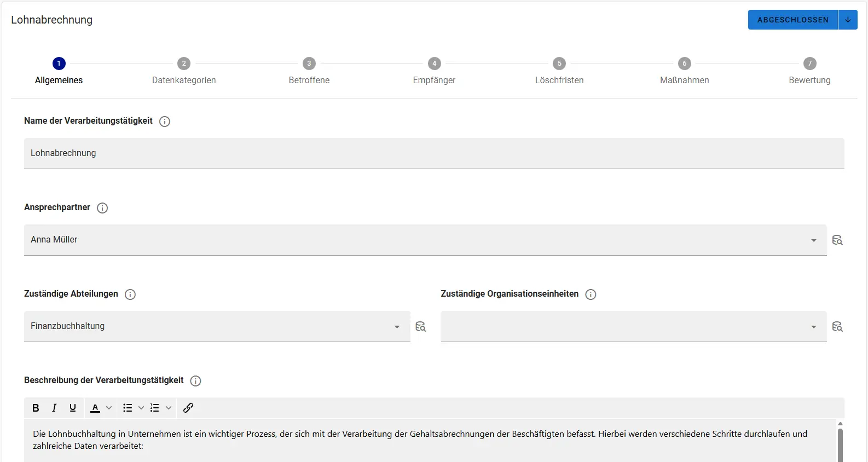Open the text color options chevron
This screenshot has height=462, width=868.
109,408
